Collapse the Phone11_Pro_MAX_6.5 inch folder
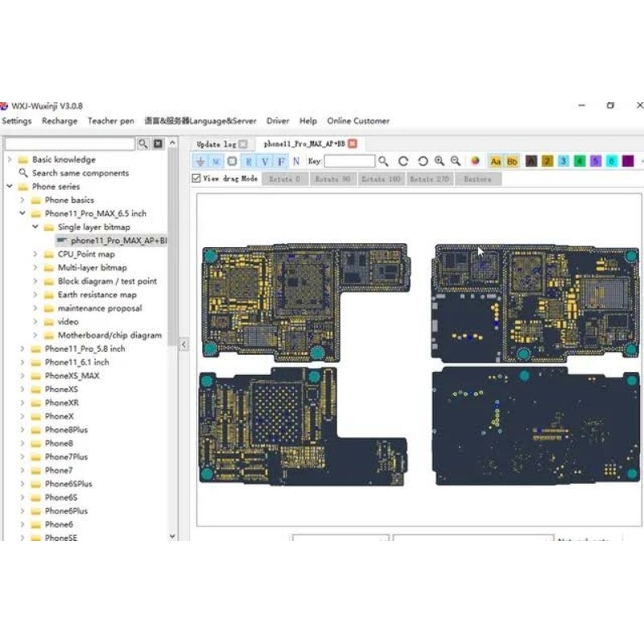644x644 pixels. (x=23, y=213)
